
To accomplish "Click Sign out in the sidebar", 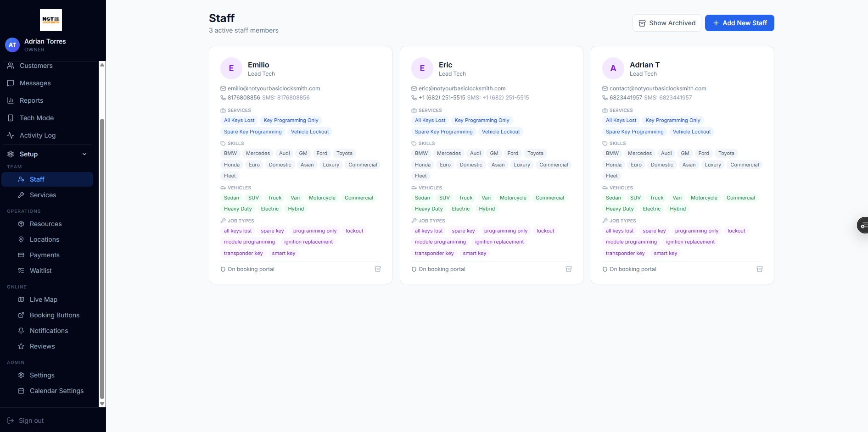I will click(31, 421).
